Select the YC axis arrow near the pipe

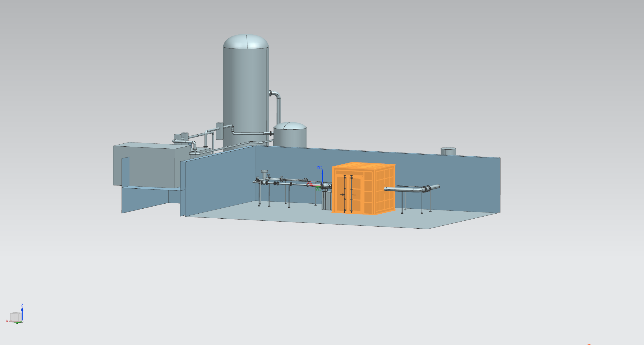(x=318, y=187)
